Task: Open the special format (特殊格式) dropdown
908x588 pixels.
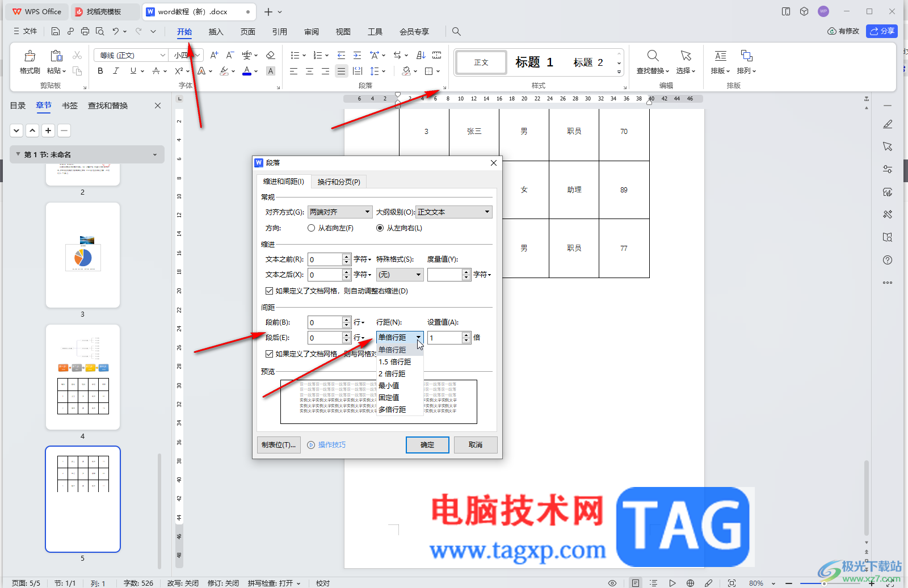Action: pos(400,275)
